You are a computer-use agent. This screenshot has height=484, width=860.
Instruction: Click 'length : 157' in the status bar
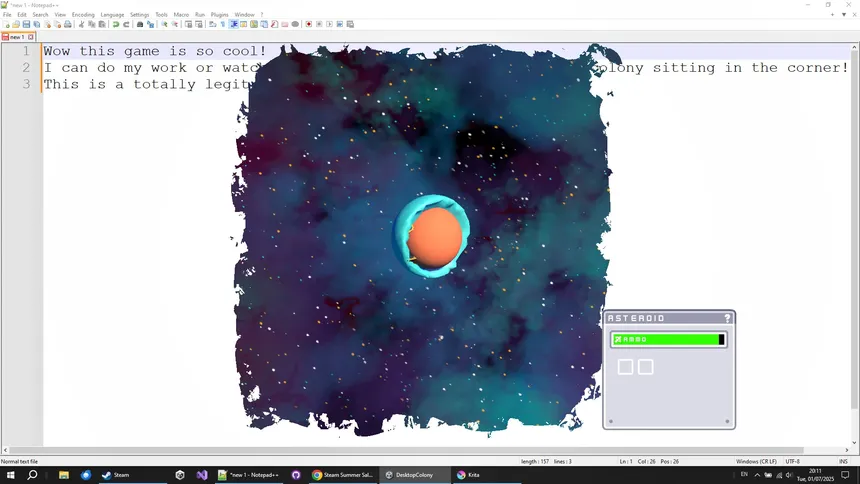pos(535,462)
